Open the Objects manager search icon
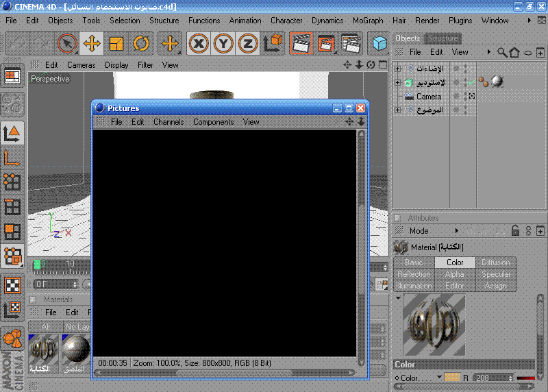The image size is (548, 392). click(502, 53)
